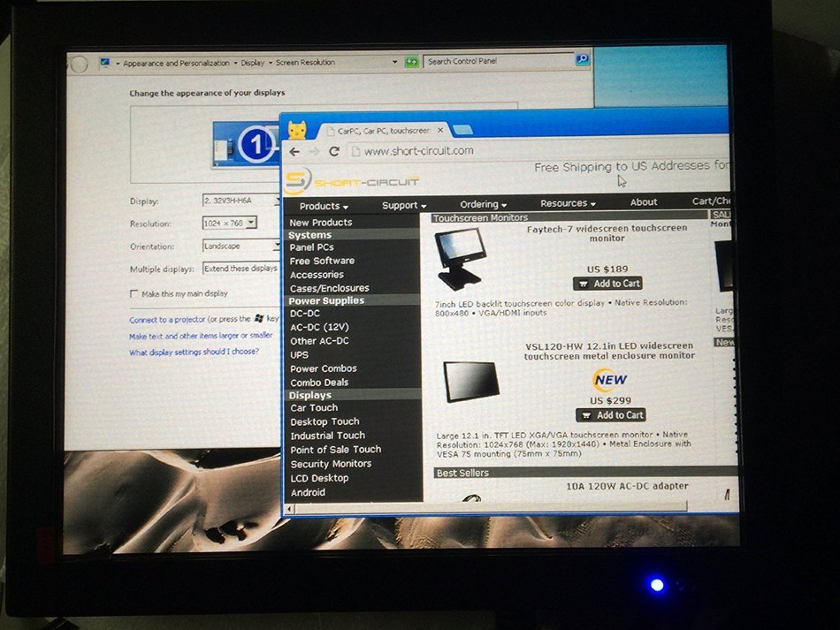Screen dimensions: 840x630
Task: Click the green refresh button in Control Panel
Action: click(411, 62)
